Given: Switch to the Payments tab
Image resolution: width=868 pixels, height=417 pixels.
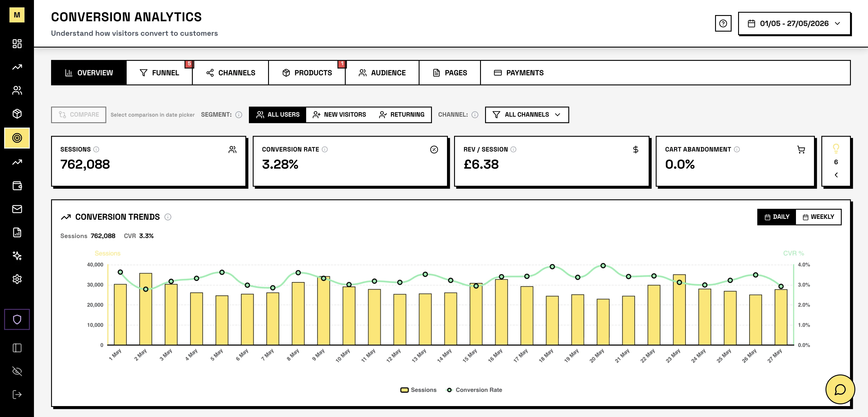Looking at the screenshot, I should (x=518, y=73).
